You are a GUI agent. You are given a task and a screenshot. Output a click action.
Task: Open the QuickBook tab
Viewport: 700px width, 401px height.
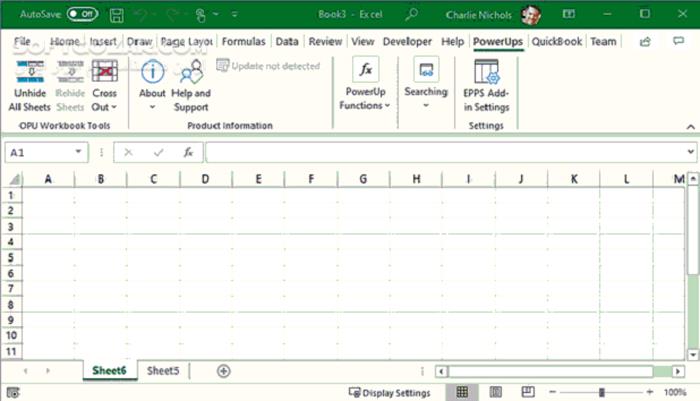[557, 42]
